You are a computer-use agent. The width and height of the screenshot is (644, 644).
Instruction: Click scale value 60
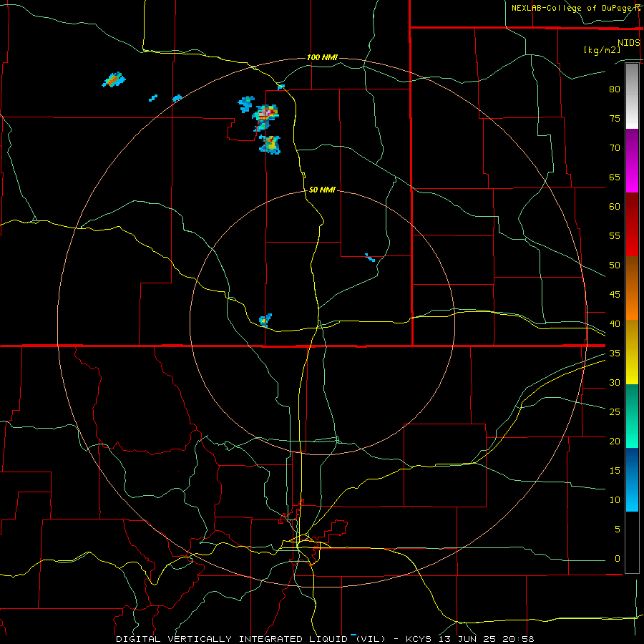pos(615,207)
